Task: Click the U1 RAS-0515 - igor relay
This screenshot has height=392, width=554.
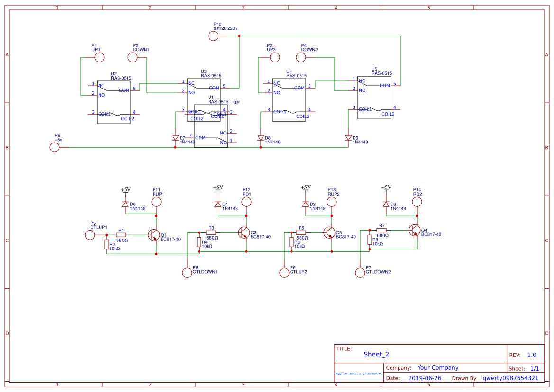Action: 211,126
